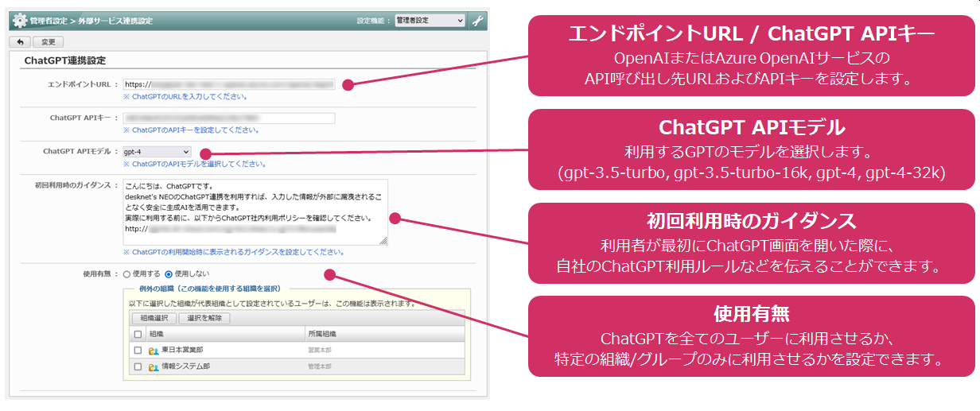Viewport: 980px width, 411px height.
Task: Select the 使用しない radio button
Action: (168, 274)
